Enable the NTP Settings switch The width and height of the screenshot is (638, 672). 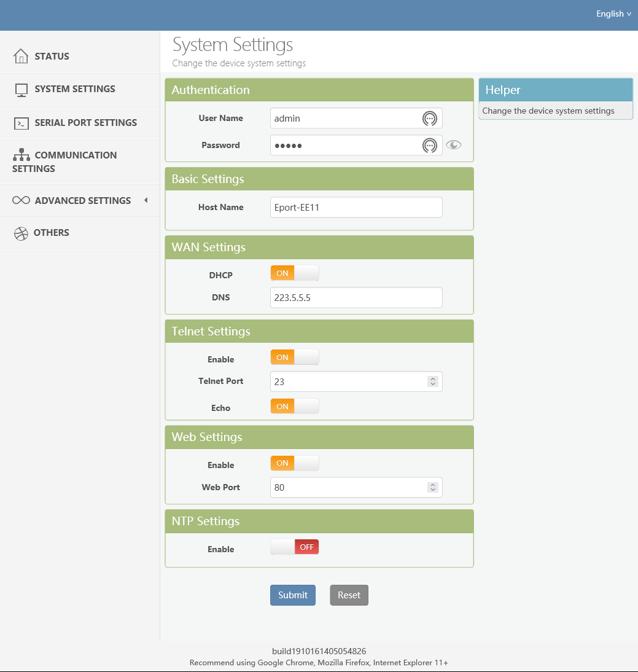[295, 547]
